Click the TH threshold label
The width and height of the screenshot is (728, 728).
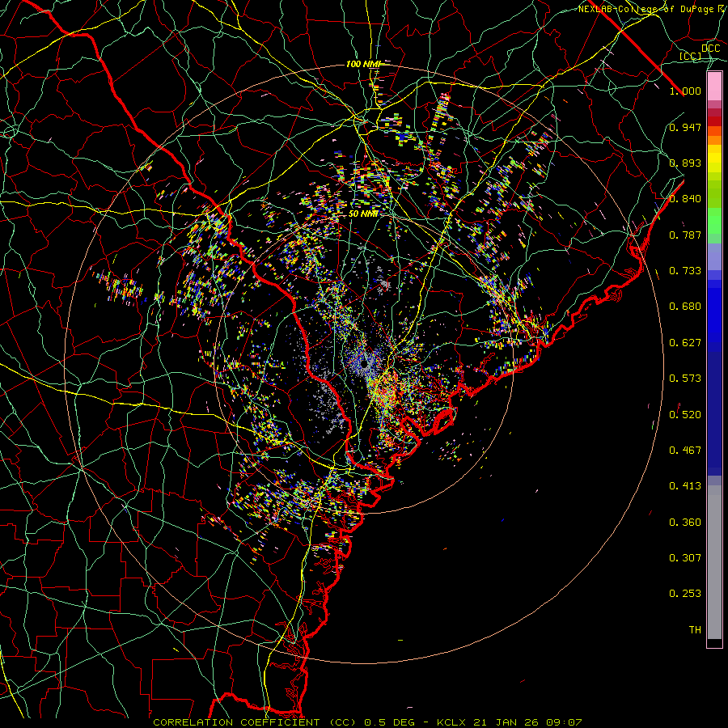695,630
